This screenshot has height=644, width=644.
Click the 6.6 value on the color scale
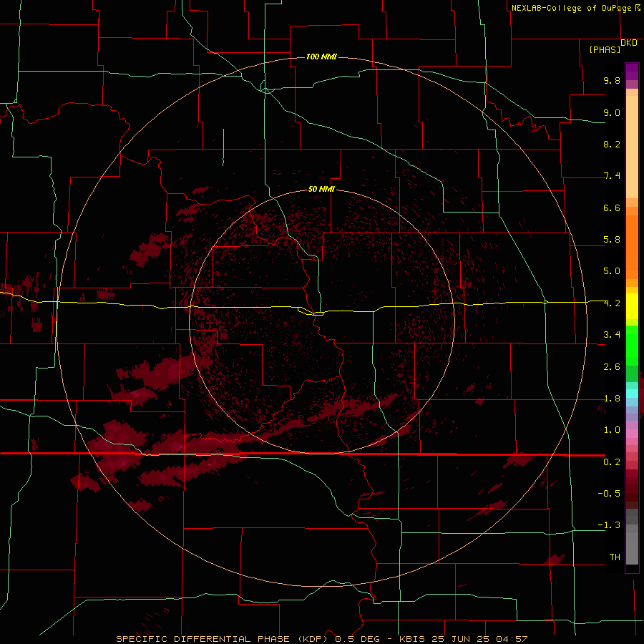pyautogui.click(x=612, y=208)
